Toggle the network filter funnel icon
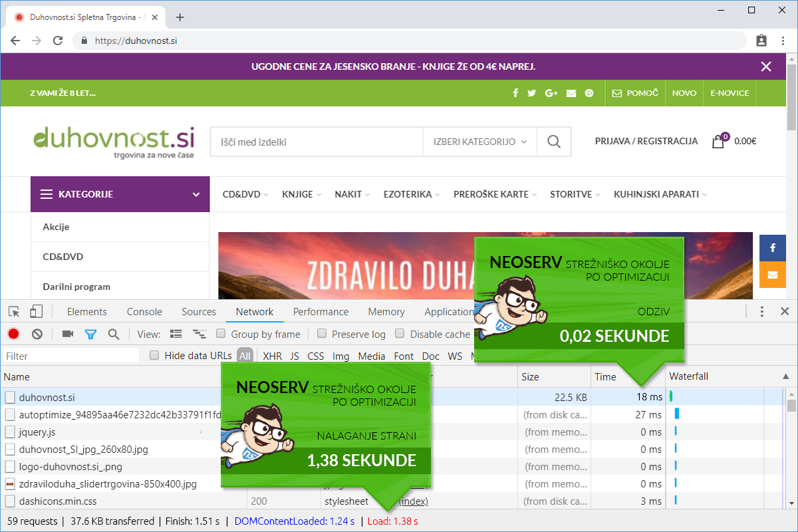This screenshot has height=532, width=798. coord(90,334)
